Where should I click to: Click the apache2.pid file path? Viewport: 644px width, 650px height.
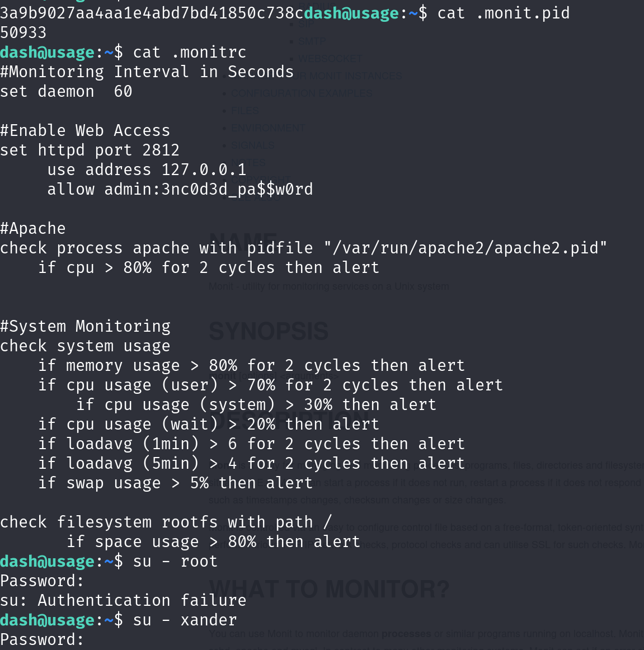(x=466, y=248)
